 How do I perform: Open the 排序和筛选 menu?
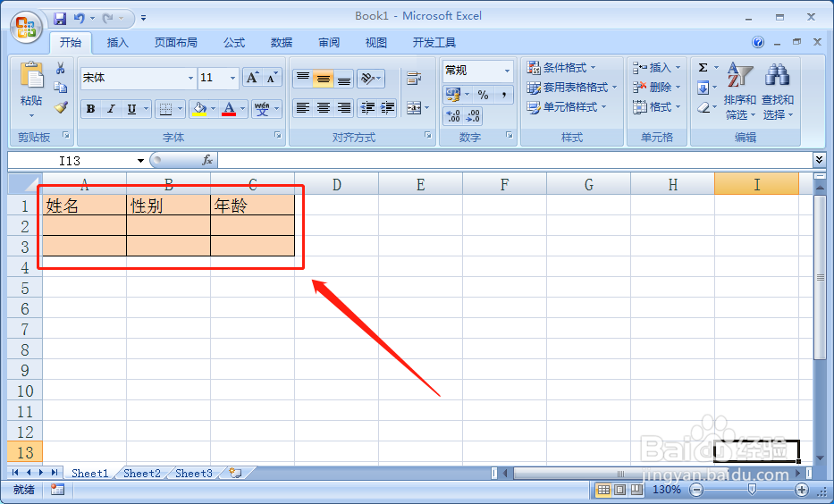[740, 91]
